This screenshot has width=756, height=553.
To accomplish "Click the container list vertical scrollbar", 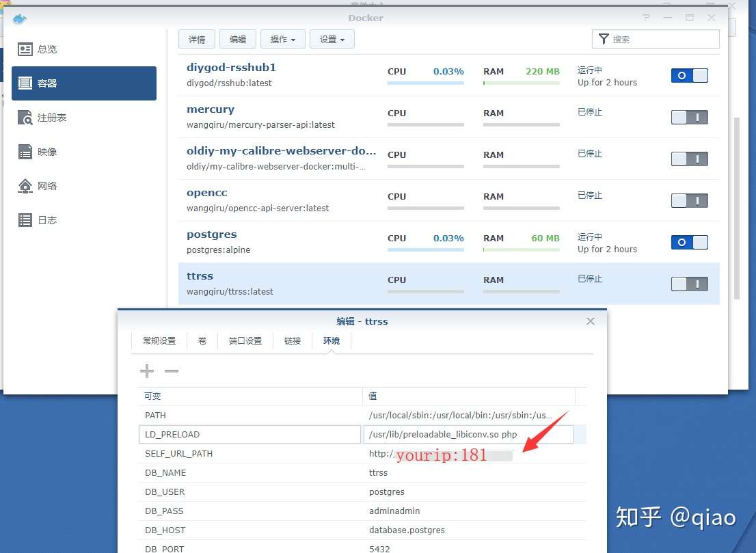I will coord(736,208).
